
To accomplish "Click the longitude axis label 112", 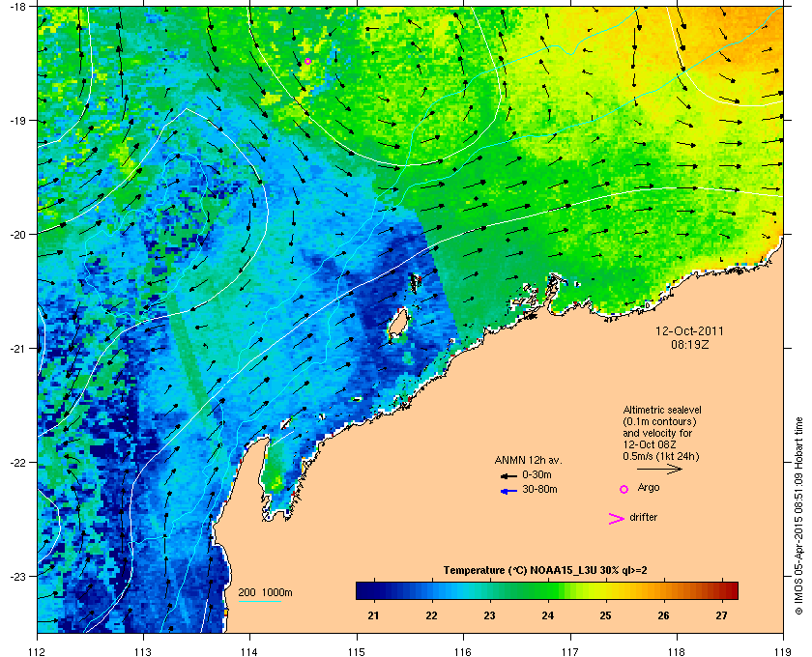I will 38,651.
